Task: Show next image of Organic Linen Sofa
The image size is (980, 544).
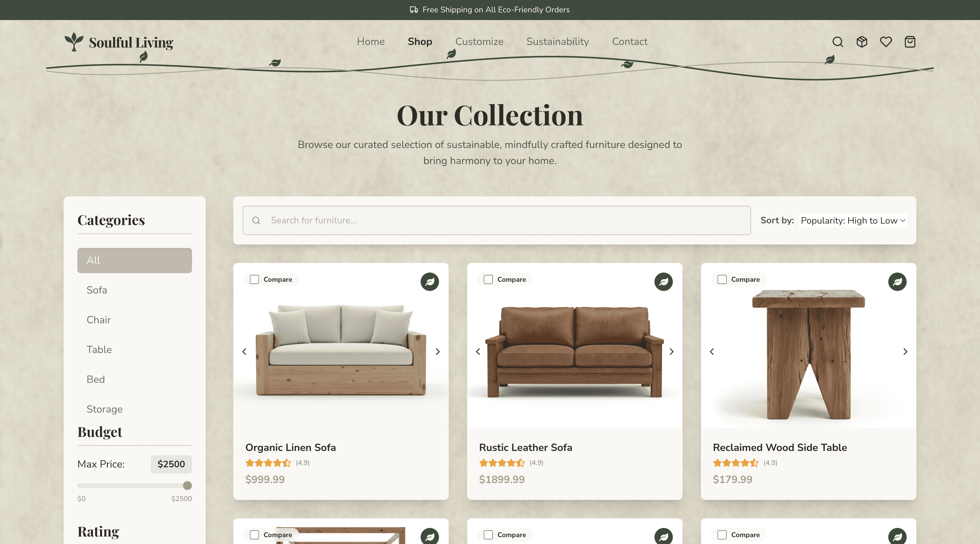Action: coord(438,352)
